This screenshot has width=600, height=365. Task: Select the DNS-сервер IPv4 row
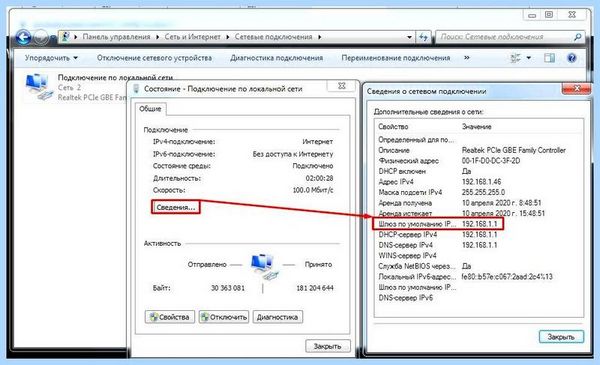pos(478,245)
